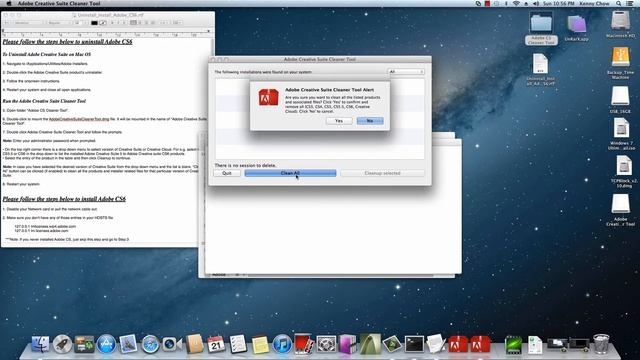Open the Apple menu
This screenshot has width=640, height=360.
click(9, 4)
